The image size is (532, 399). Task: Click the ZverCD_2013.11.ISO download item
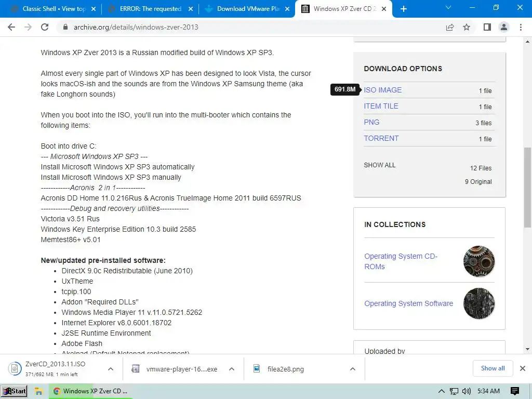coord(54,369)
